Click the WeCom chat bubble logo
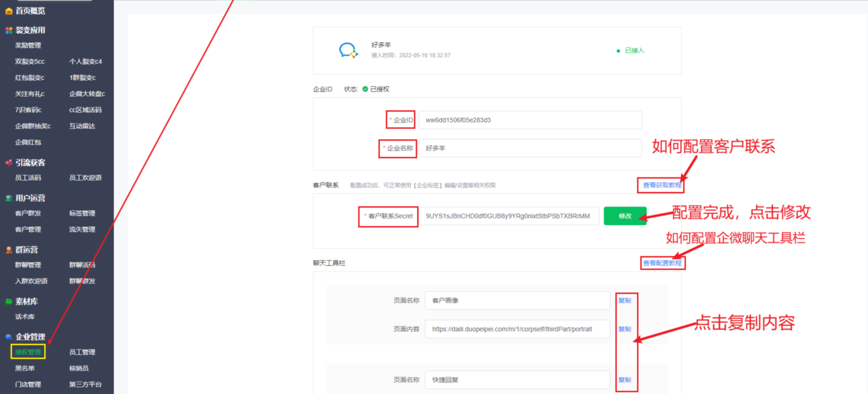 click(348, 50)
